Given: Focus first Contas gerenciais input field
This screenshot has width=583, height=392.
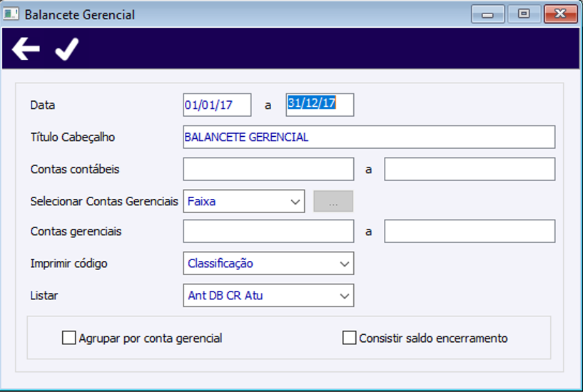Looking at the screenshot, I should click(x=268, y=232).
